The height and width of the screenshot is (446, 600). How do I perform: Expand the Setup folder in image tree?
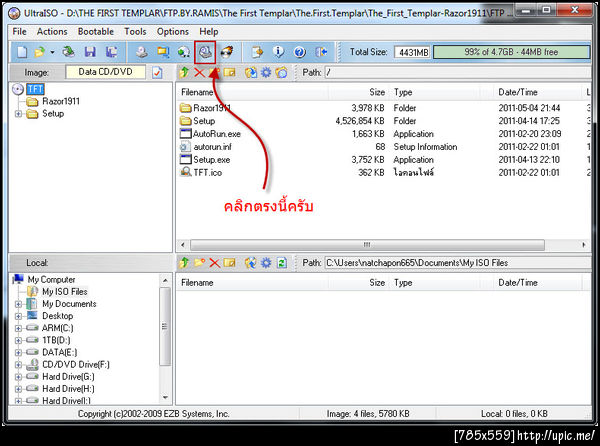(x=18, y=114)
